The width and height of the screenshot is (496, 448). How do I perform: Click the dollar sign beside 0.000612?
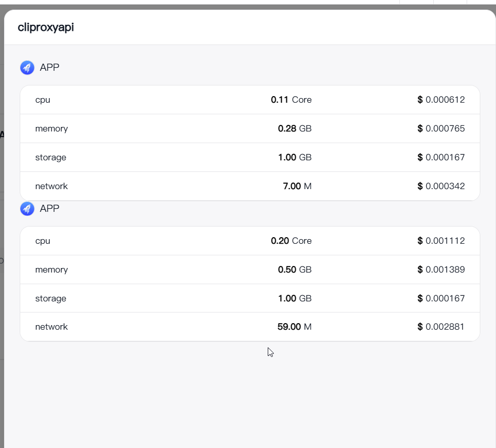tap(420, 100)
